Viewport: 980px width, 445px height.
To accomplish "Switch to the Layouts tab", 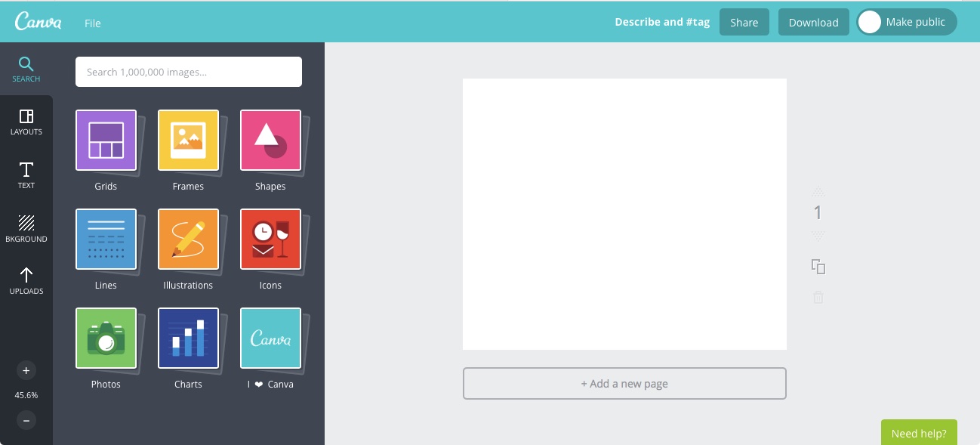I will (26, 122).
